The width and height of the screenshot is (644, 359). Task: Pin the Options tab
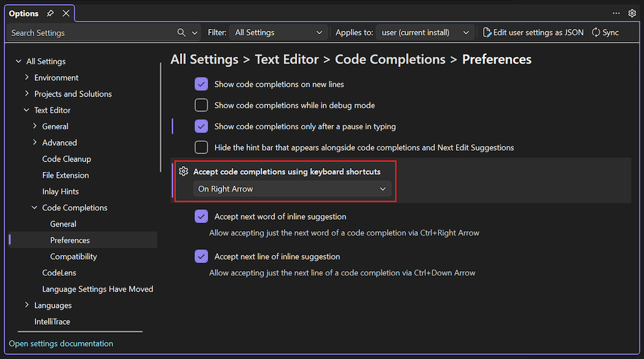(x=50, y=13)
